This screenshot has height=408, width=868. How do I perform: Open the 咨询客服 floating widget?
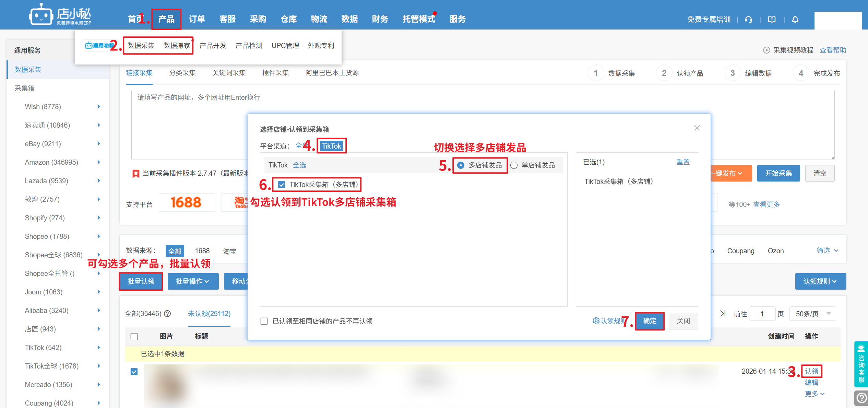(x=861, y=364)
